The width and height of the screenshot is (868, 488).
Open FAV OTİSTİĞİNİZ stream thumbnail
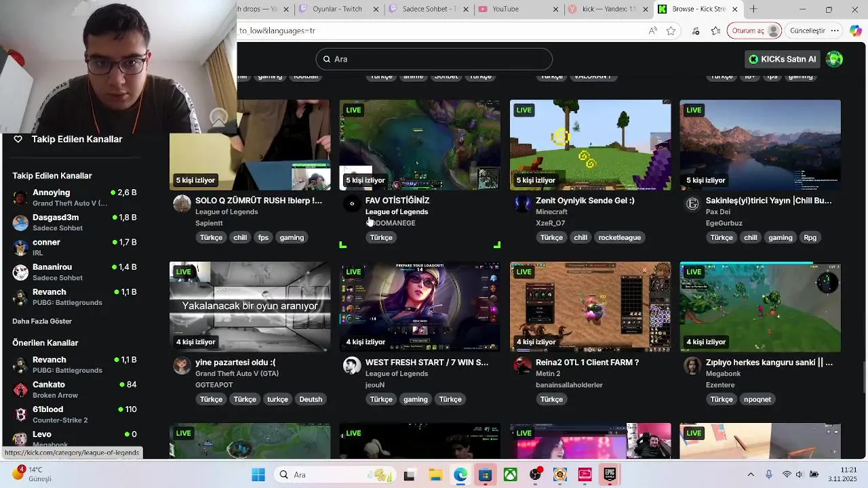tap(420, 145)
